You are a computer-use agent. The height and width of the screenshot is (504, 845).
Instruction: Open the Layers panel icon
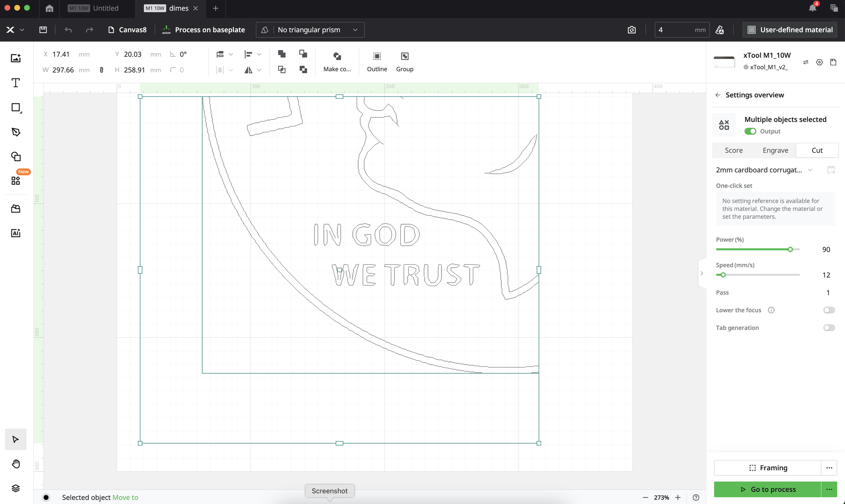pos(15,488)
